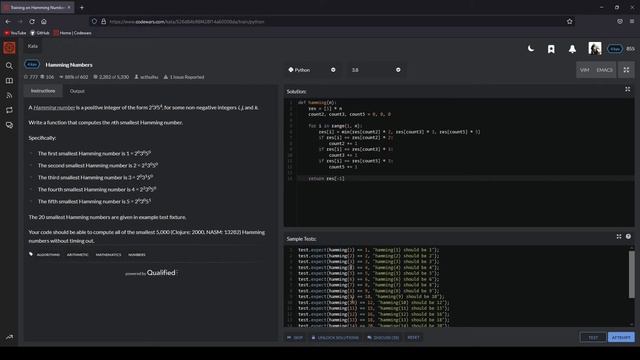This screenshot has height=360, width=640.
Task: Click the kata rank badge by the title
Action: pos(32,64)
